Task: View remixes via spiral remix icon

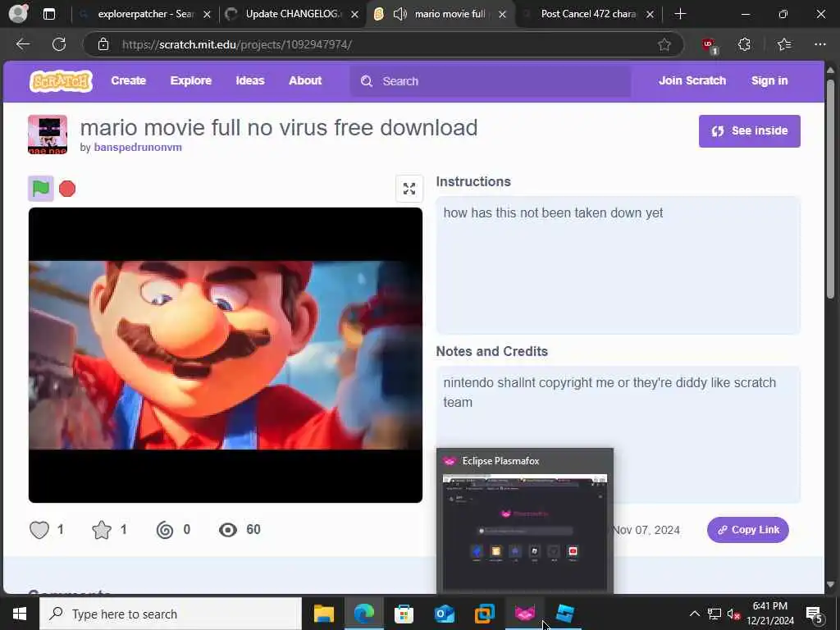Action: click(165, 530)
